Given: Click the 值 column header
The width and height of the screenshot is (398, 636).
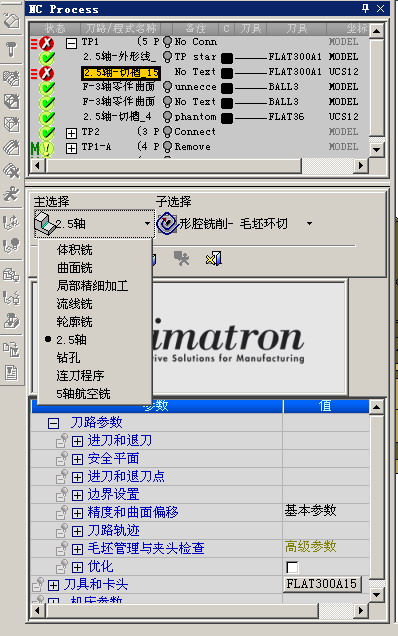Looking at the screenshot, I should (326, 406).
